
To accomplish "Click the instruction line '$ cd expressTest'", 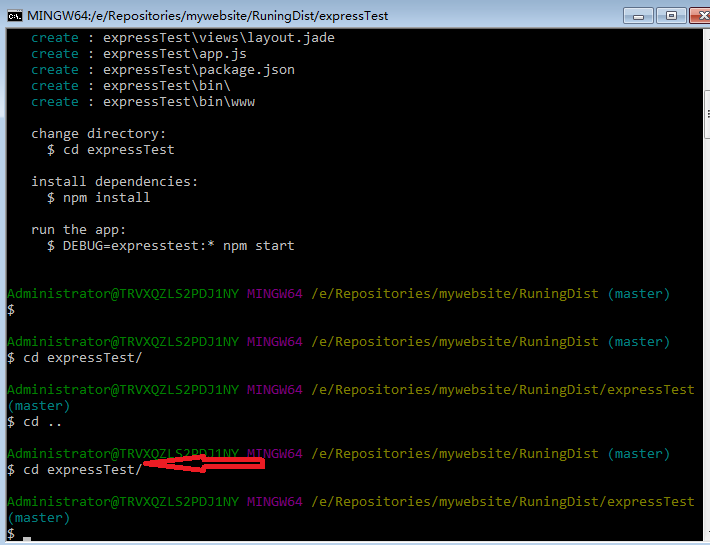I will pyautogui.click(x=110, y=150).
